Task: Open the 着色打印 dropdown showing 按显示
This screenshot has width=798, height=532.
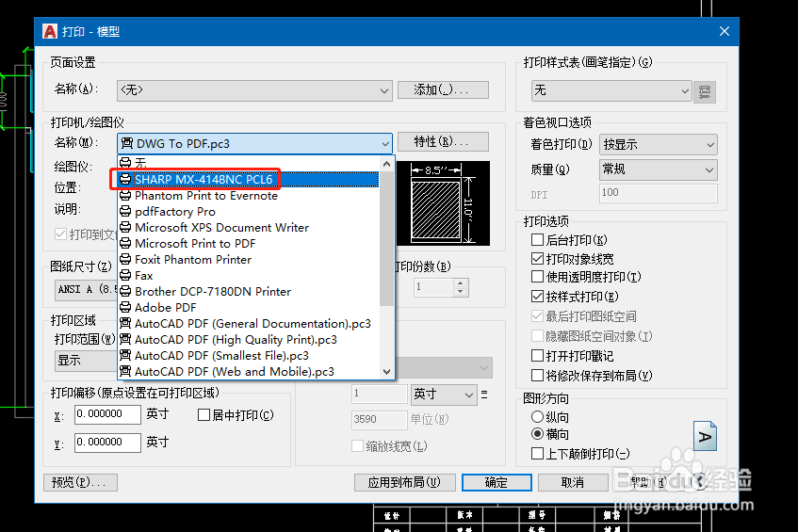Action: point(659,144)
